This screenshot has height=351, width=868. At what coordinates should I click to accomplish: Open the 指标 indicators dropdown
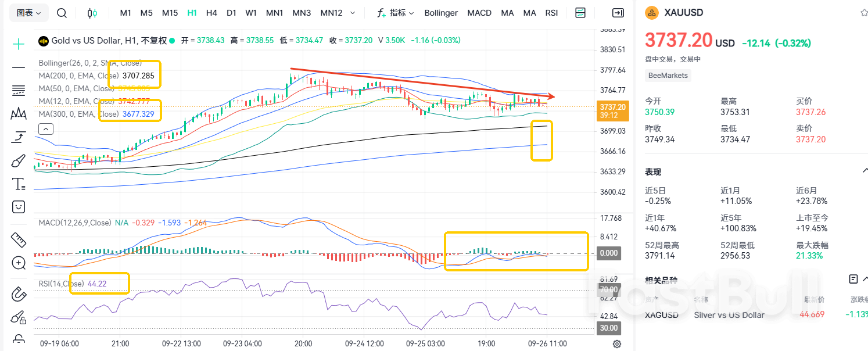click(x=398, y=12)
